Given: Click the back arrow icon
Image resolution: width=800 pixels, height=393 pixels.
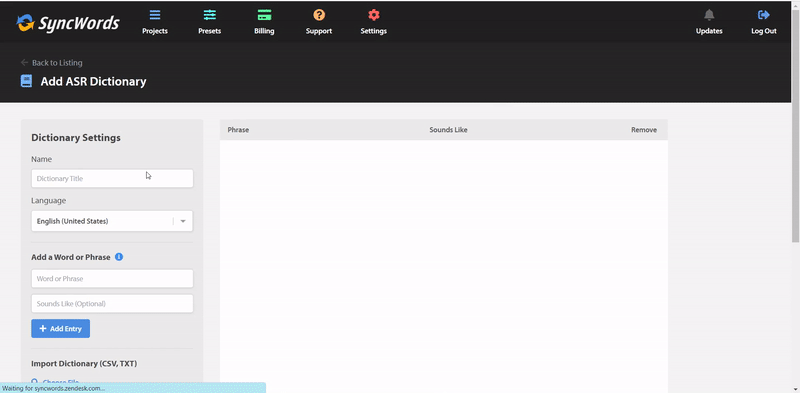Looking at the screenshot, I should coord(24,62).
